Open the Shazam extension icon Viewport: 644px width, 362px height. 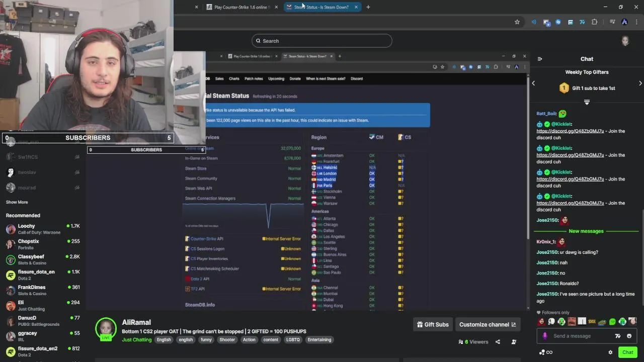click(x=558, y=22)
